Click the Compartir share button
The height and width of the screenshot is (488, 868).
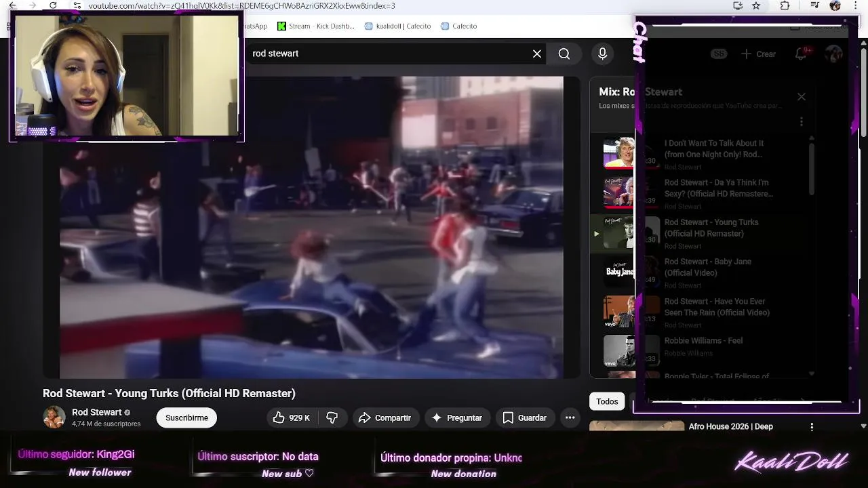point(384,418)
